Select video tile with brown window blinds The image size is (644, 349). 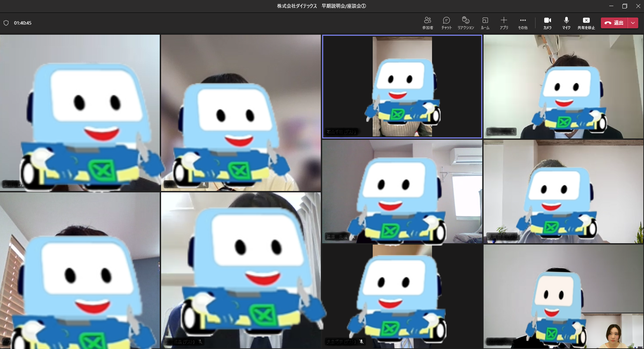(x=80, y=271)
